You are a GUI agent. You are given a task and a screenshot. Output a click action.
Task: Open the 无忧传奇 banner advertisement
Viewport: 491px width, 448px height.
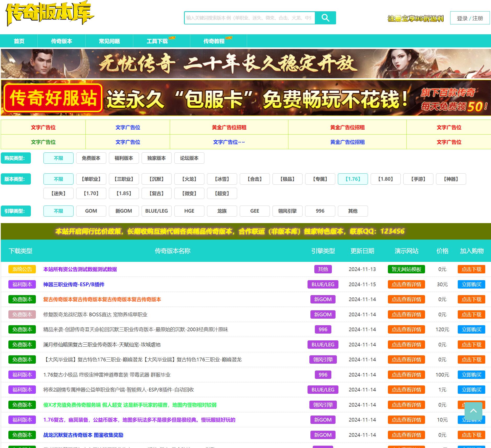click(246, 64)
